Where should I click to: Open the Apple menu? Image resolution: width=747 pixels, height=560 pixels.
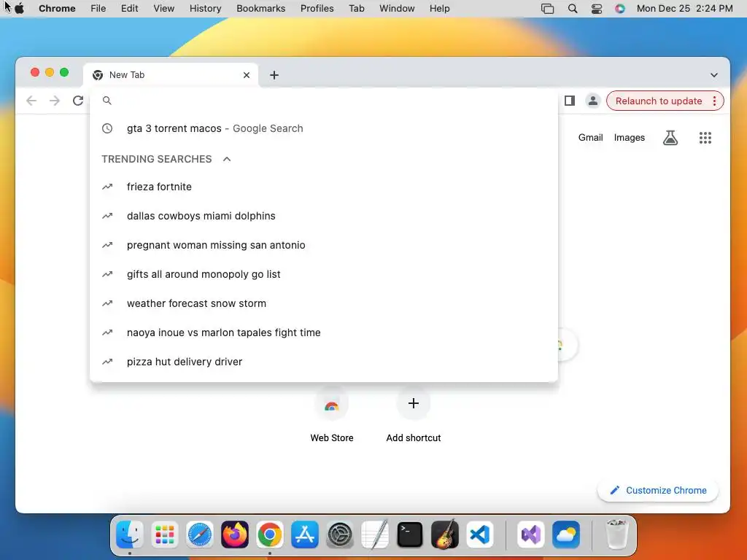click(20, 9)
